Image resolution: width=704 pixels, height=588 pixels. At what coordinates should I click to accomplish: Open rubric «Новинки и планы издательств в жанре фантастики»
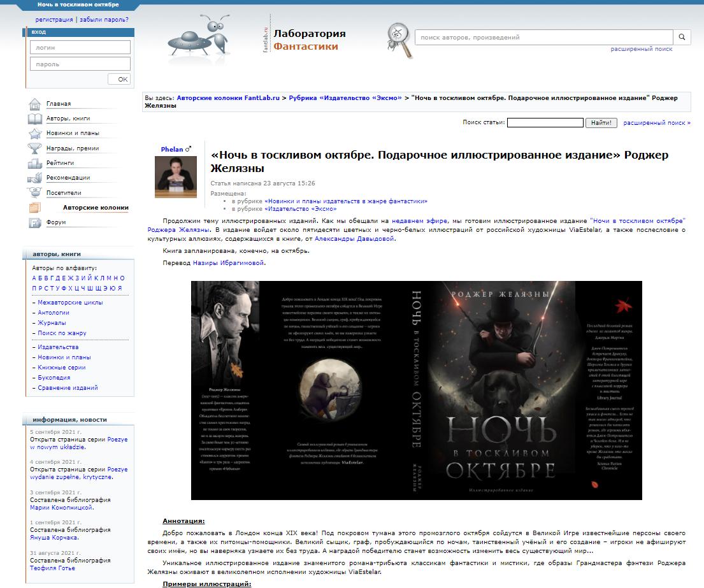click(346, 201)
